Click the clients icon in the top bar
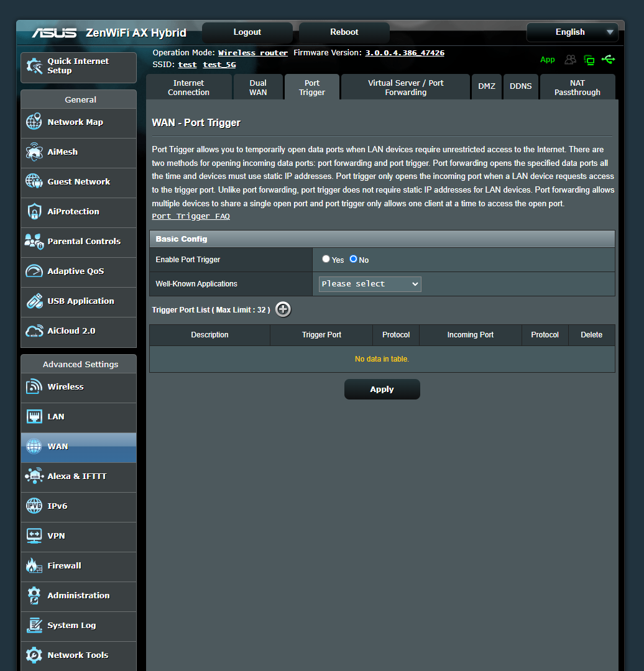 pos(571,60)
